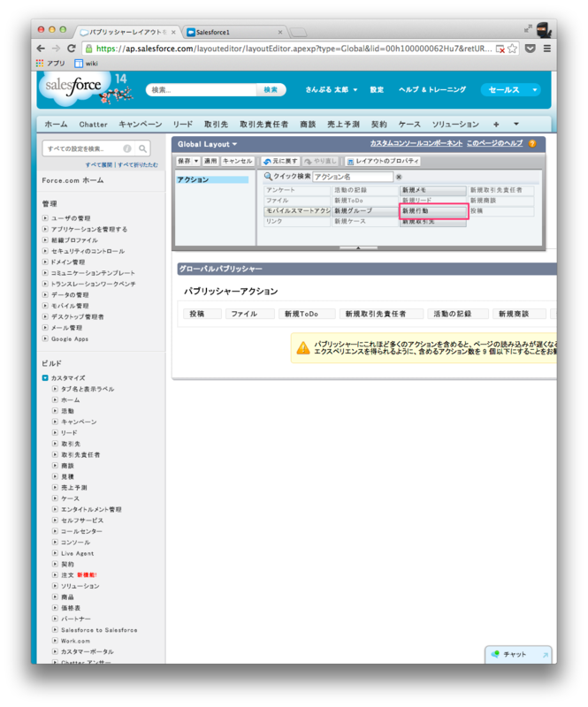Select the 新規グループ palette action
The height and width of the screenshot is (707, 588).
point(365,211)
